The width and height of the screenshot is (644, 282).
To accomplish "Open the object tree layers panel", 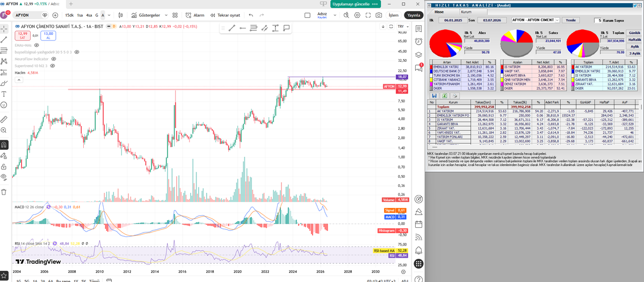I will (418, 54).
